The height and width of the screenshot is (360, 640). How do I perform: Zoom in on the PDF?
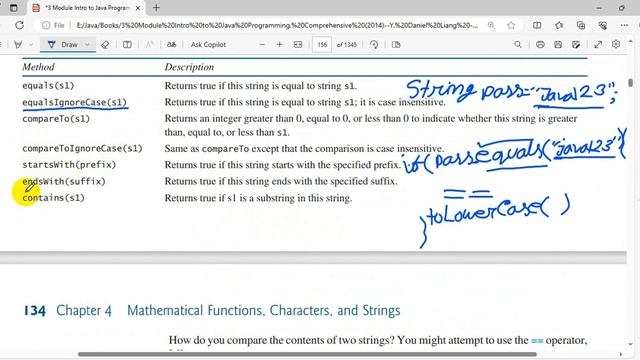280,44
